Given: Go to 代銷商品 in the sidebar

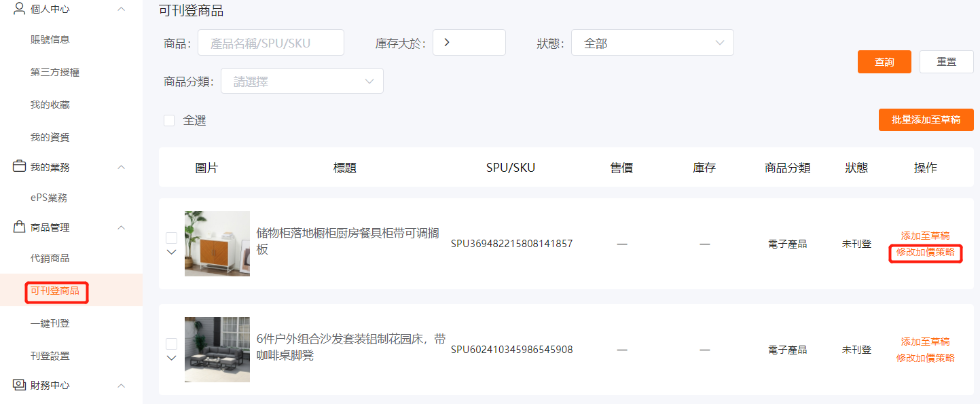Looking at the screenshot, I should [50, 258].
